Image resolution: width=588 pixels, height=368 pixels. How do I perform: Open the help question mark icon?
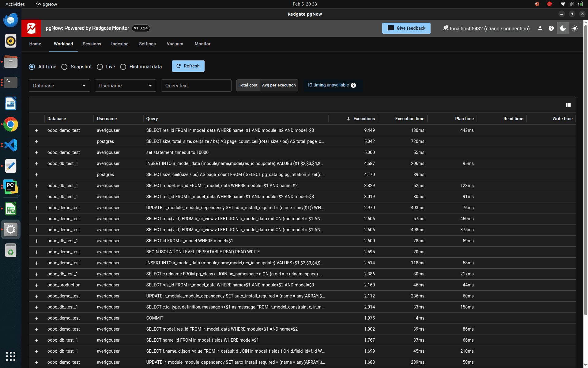pos(551,28)
